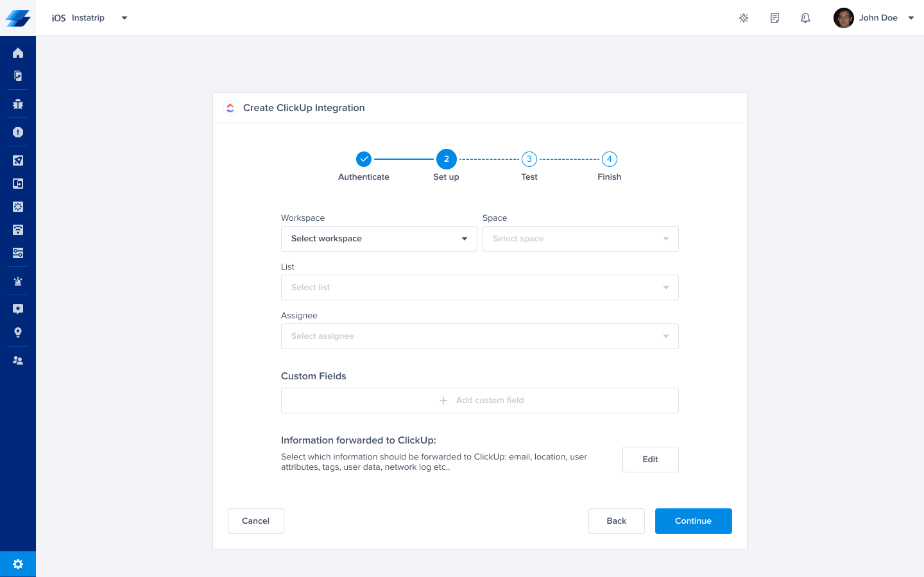Open the rocket launch icon in sidebar

point(18,160)
